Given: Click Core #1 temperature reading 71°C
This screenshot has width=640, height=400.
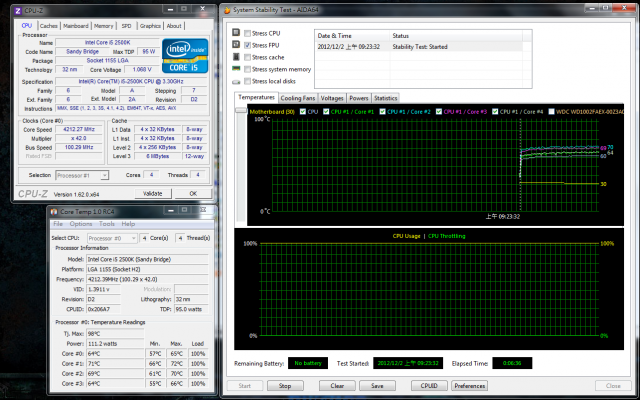Looking at the screenshot, I should (x=115, y=364).
